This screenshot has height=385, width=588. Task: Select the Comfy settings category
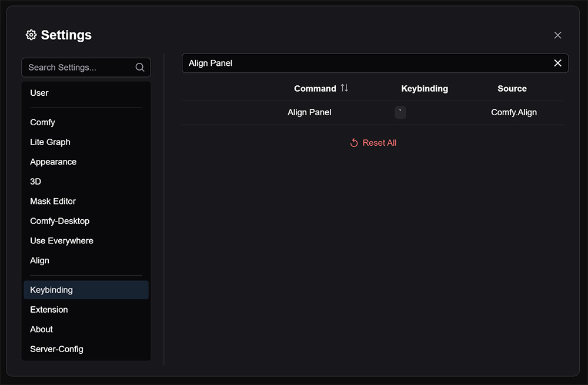click(x=42, y=122)
